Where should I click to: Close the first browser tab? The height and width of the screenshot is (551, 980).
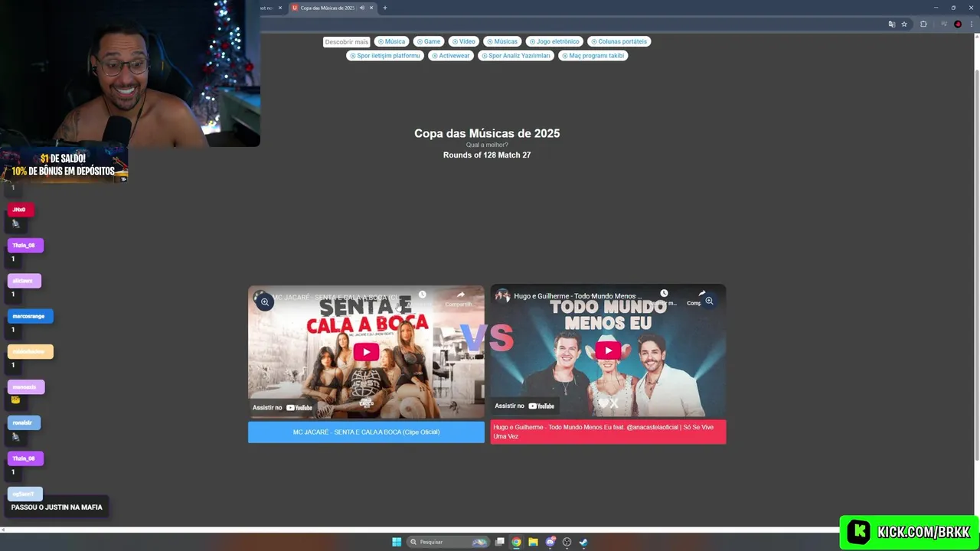click(x=280, y=8)
